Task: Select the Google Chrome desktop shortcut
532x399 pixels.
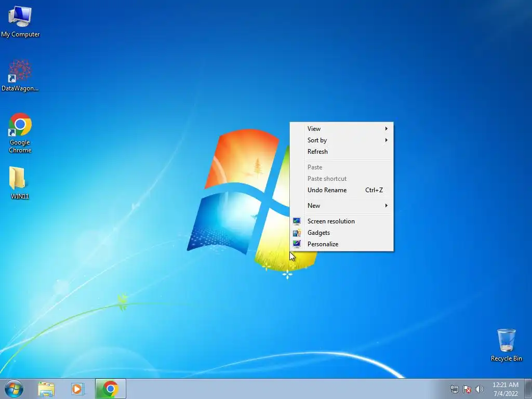Action: coord(20,132)
